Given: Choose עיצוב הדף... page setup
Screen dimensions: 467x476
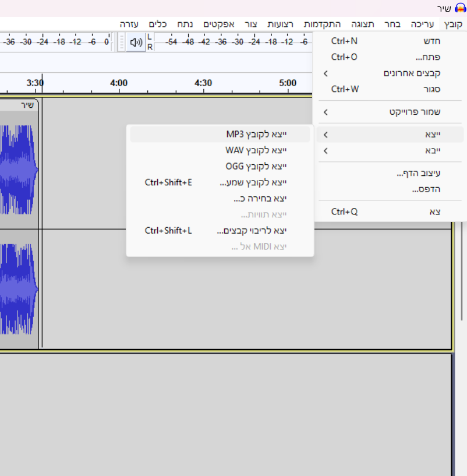Looking at the screenshot, I should pyautogui.click(x=390, y=174).
